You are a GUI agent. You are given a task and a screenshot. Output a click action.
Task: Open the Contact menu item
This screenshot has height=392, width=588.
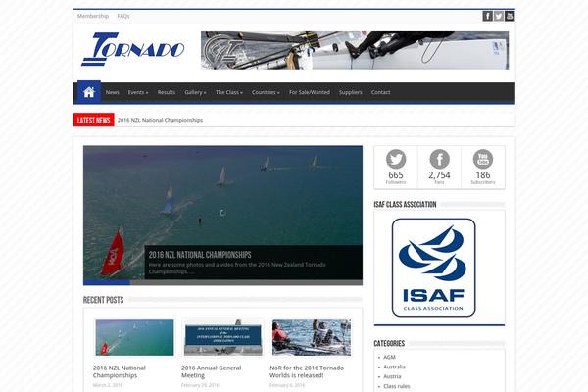(380, 92)
